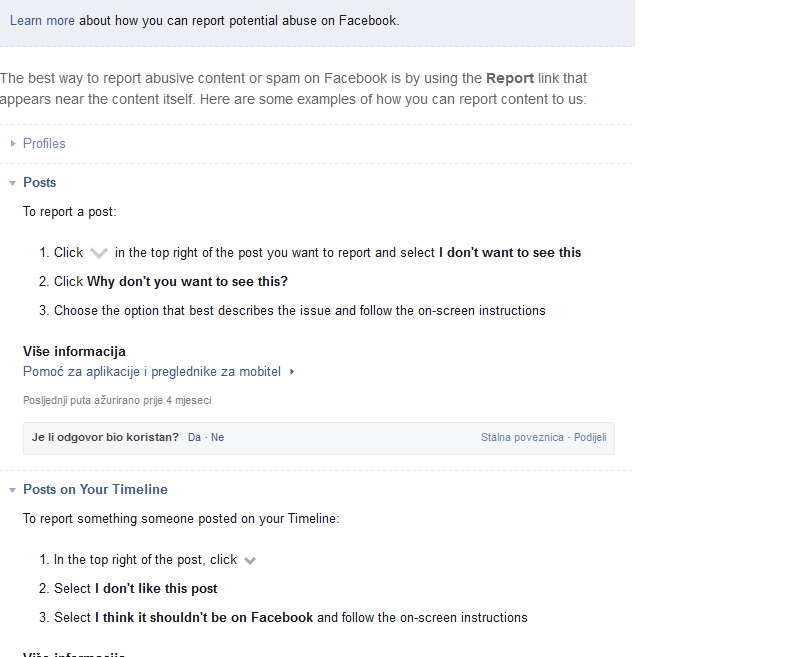
Task: Click the chevron icon in Timeline step 1
Action: pos(250,561)
